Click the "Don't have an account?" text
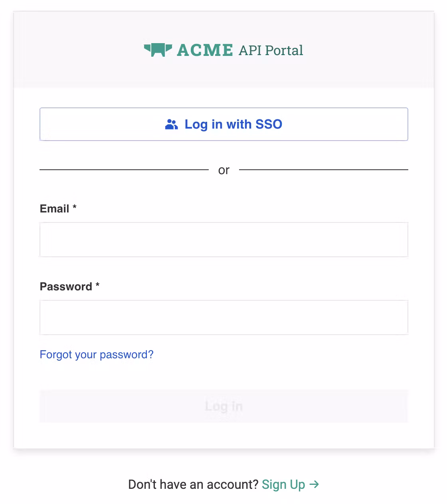Screen dimensions: 447x504 pyautogui.click(x=193, y=484)
